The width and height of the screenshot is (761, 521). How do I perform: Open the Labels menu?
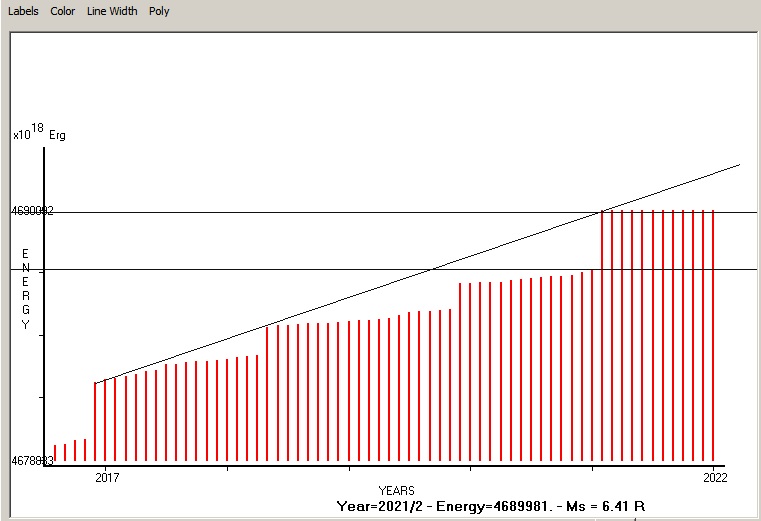point(23,11)
